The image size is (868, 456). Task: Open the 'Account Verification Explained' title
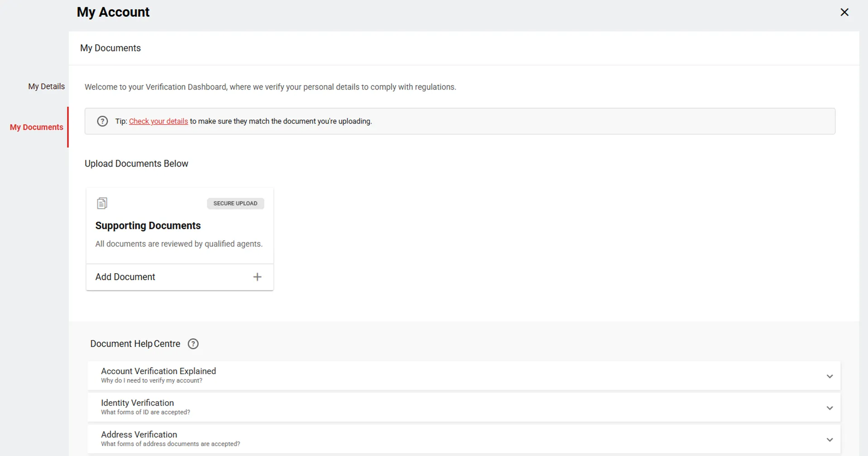[158, 371]
